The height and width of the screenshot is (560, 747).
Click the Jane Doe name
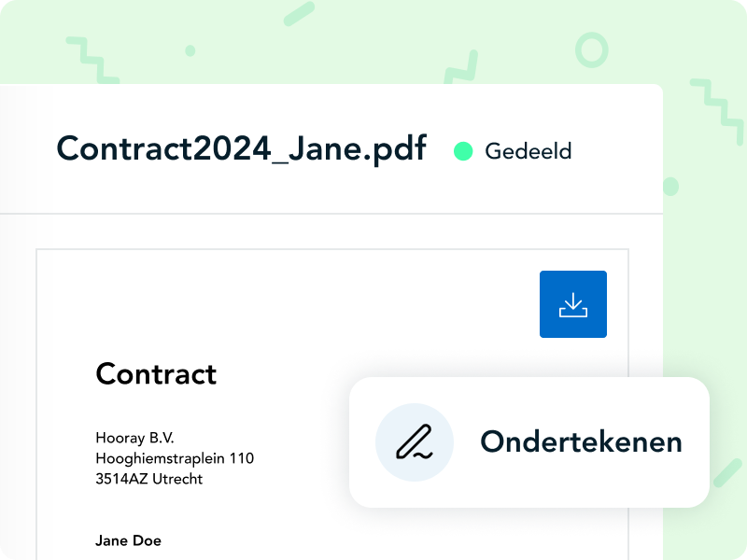tap(128, 540)
